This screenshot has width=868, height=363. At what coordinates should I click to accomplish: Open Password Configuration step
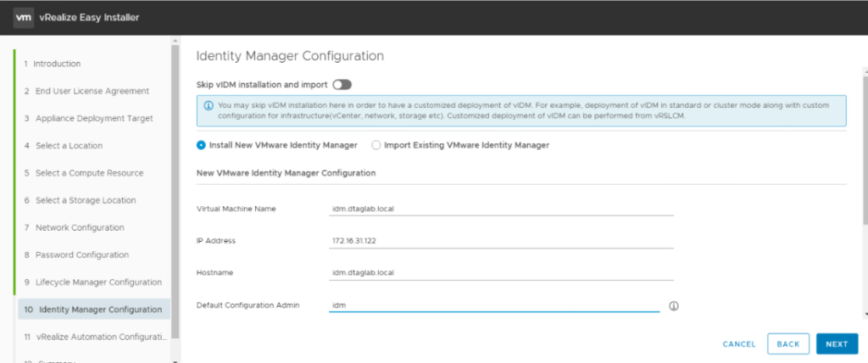(82, 254)
